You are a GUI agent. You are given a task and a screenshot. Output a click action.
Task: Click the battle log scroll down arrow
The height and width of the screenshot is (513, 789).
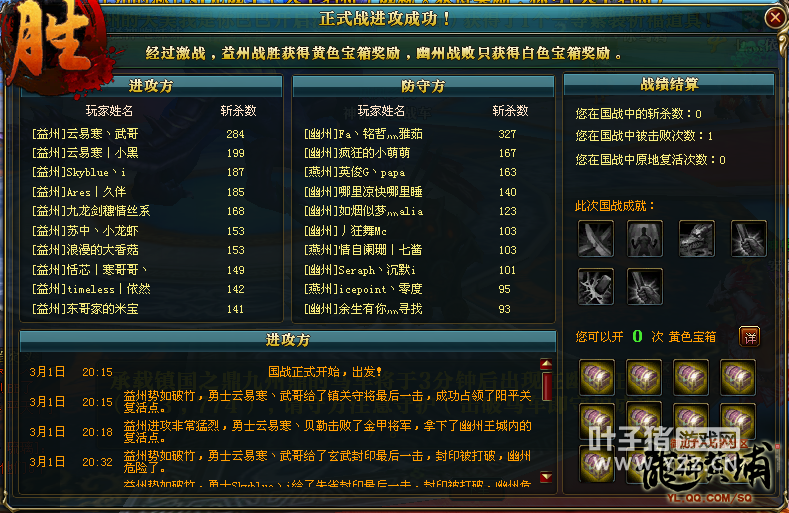546,476
